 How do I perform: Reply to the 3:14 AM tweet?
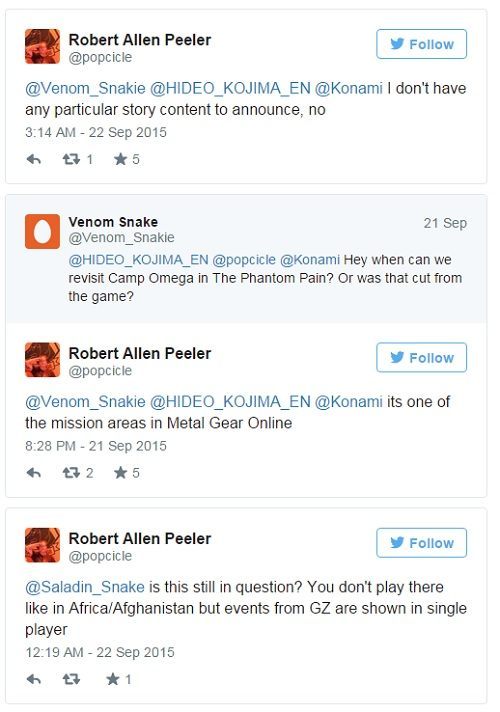click(34, 159)
